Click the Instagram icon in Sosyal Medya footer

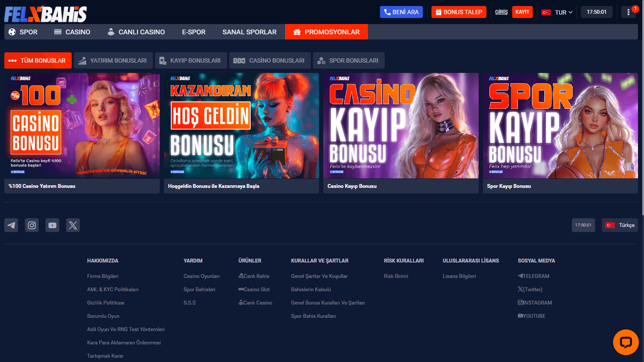[x=520, y=303]
